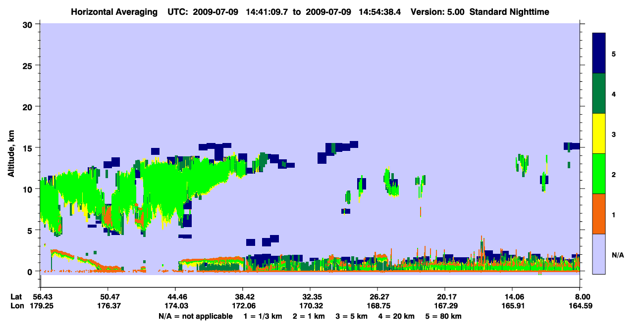Click the lavender N/A color bar segment
Image resolution: width=644 pixels, height=330 pixels.
[599, 254]
